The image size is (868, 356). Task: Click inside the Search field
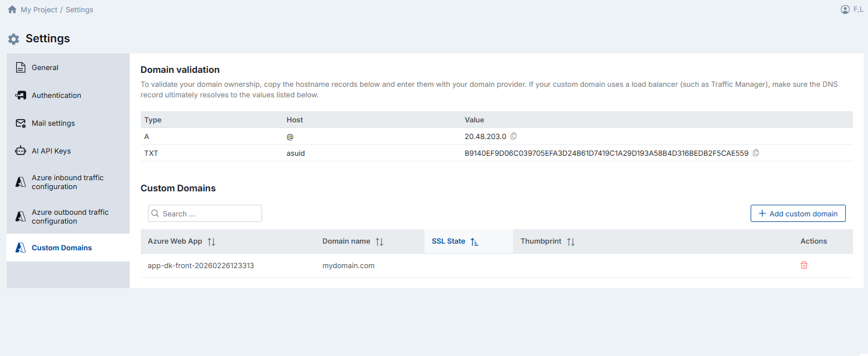(x=205, y=213)
